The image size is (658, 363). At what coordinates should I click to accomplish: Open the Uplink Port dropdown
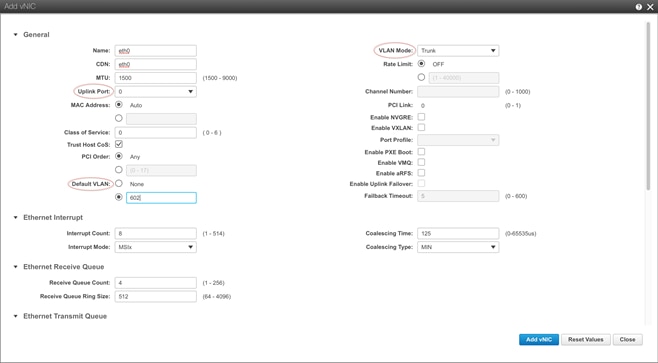pyautogui.click(x=155, y=91)
